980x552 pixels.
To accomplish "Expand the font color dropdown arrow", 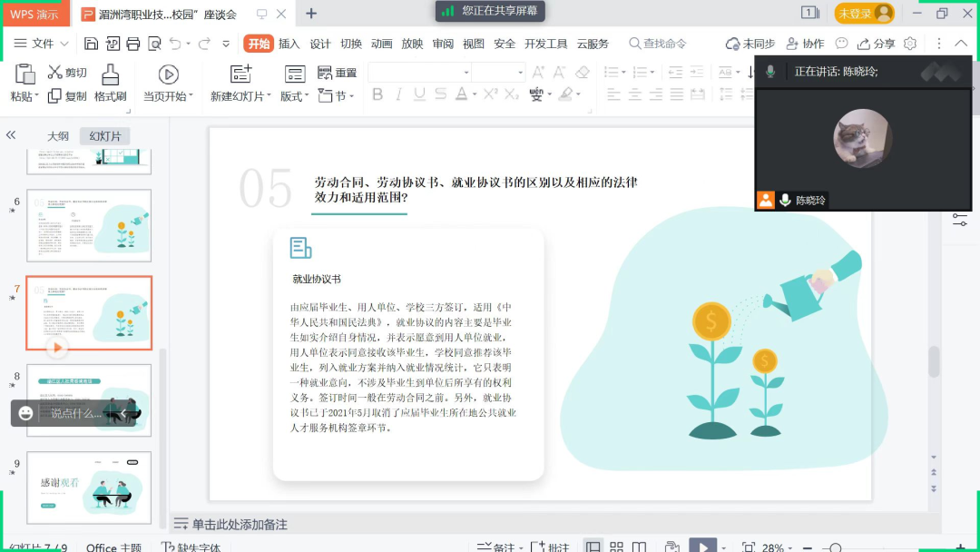I will coord(475,95).
